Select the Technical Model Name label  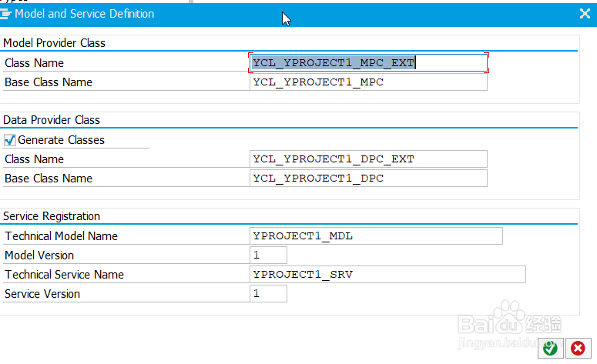pyautogui.click(x=61, y=236)
